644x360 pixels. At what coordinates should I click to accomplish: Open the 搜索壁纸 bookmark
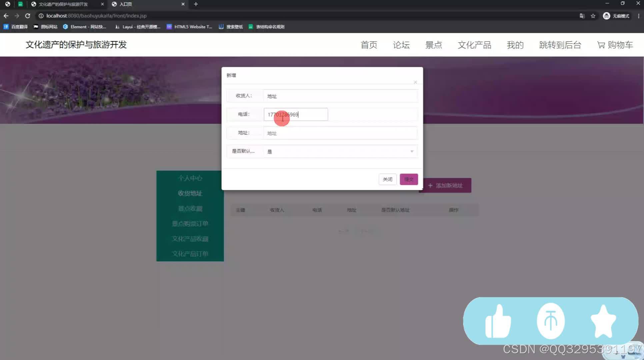click(x=231, y=27)
